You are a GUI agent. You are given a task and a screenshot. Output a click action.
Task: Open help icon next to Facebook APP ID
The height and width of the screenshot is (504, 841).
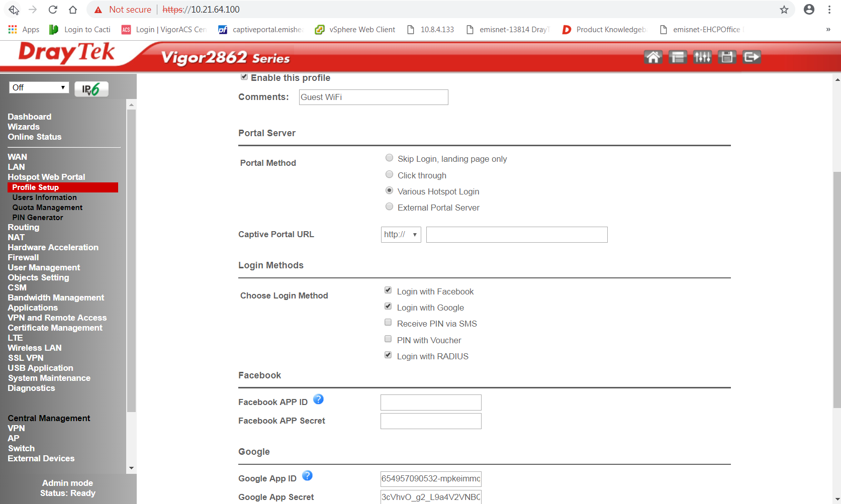[318, 399]
